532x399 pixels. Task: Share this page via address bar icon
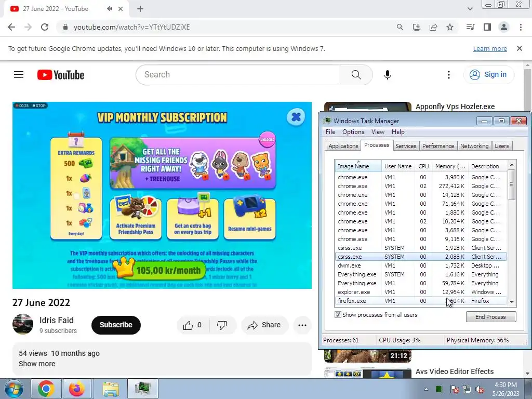point(433,27)
